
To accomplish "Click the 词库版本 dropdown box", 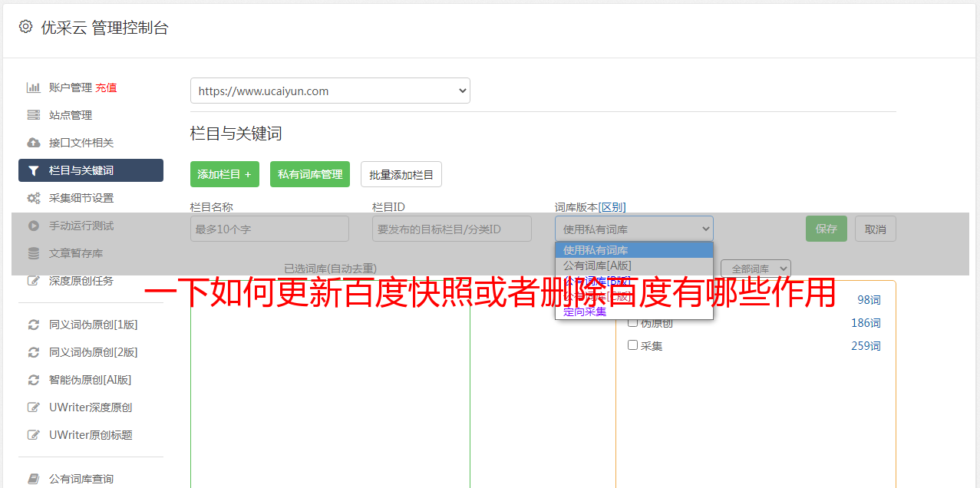I will (x=634, y=229).
